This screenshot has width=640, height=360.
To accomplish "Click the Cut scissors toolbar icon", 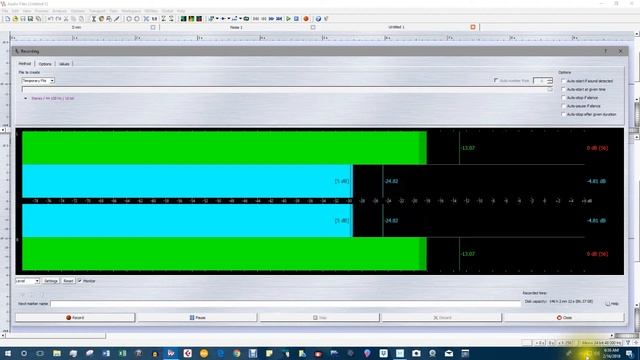I will point(66,19).
